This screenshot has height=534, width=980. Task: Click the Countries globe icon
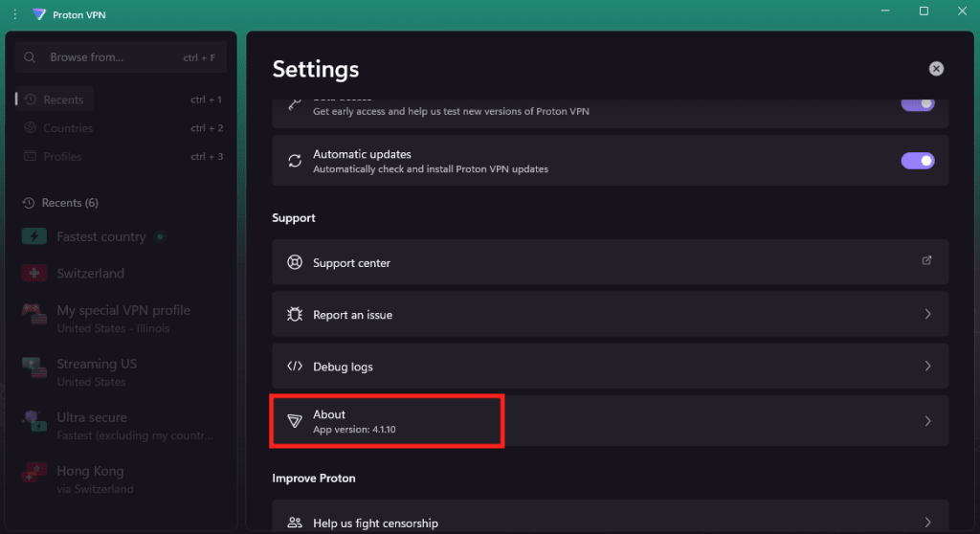30,127
